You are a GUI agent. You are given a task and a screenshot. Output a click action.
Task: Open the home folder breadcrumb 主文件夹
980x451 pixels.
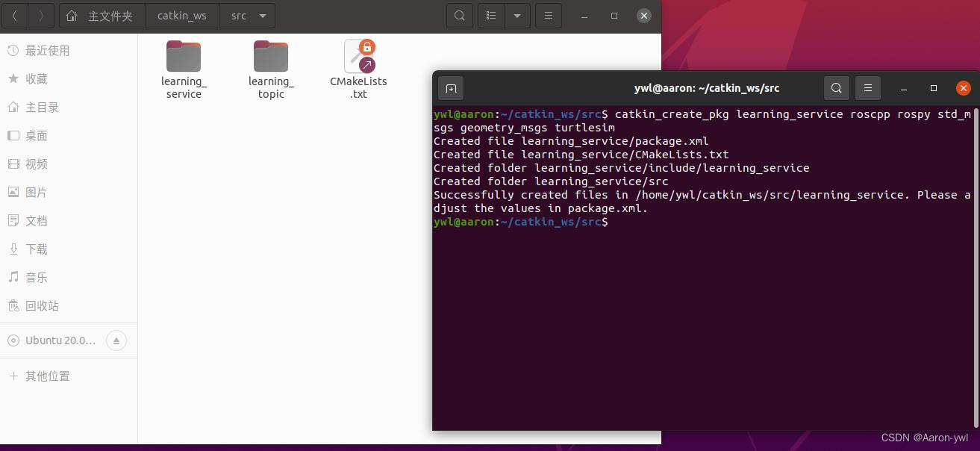102,16
